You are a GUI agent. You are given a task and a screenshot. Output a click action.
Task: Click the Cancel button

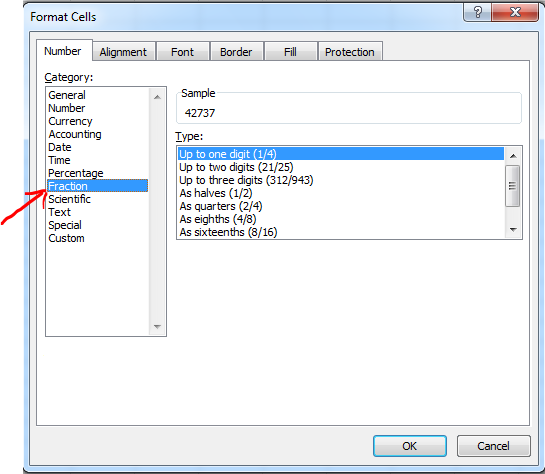494,446
